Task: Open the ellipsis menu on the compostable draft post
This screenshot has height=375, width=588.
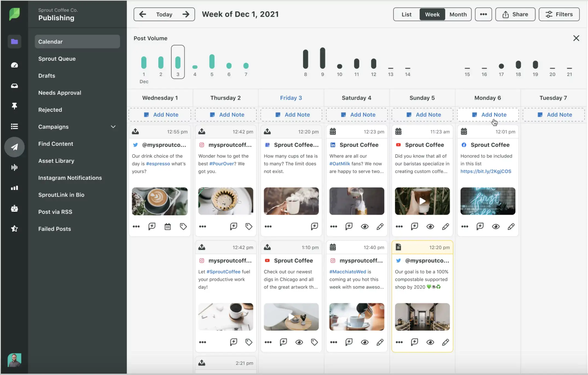Action: [399, 342]
